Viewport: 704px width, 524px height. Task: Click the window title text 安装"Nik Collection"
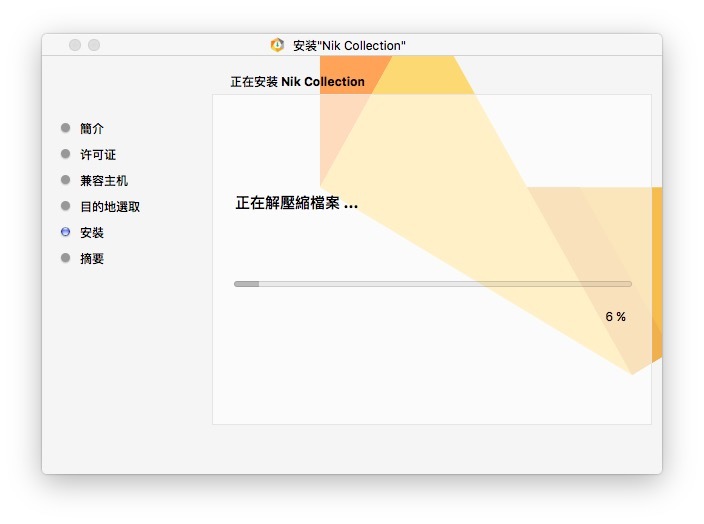click(x=349, y=46)
